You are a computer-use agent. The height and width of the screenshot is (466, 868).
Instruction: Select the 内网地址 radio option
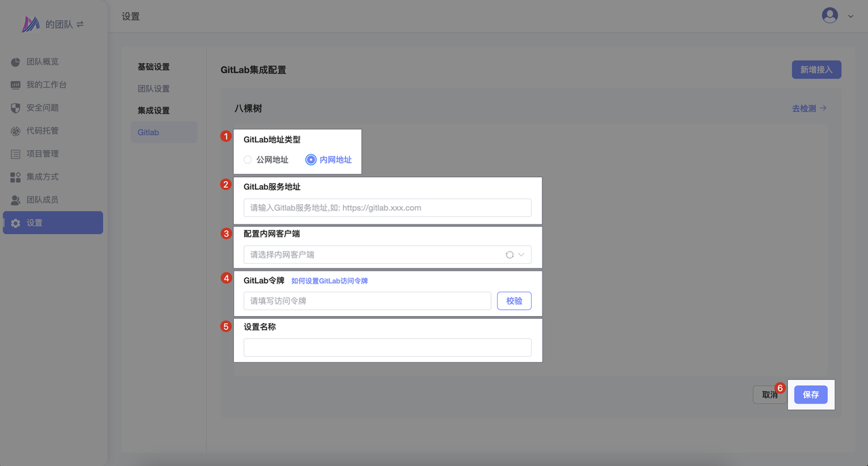(x=311, y=160)
